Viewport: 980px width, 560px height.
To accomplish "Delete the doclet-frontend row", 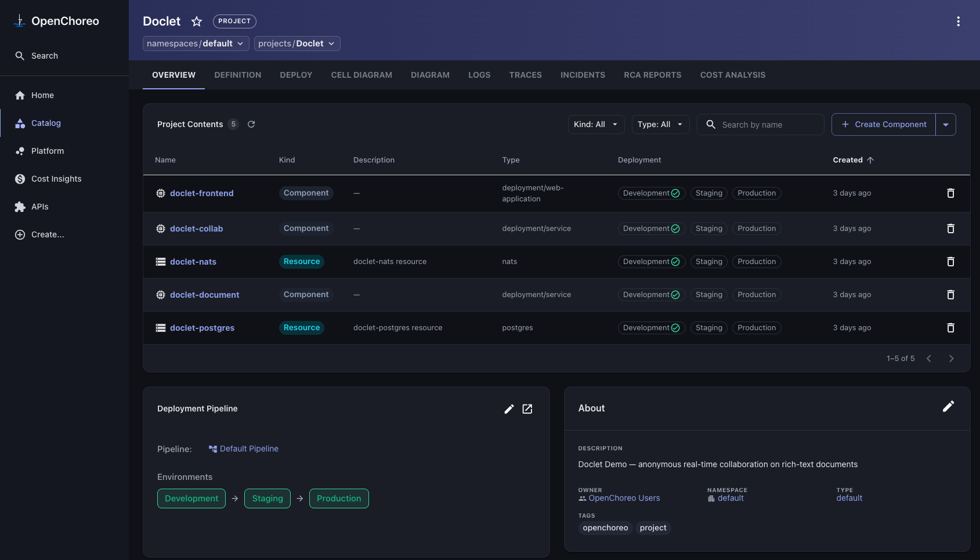I will [950, 193].
